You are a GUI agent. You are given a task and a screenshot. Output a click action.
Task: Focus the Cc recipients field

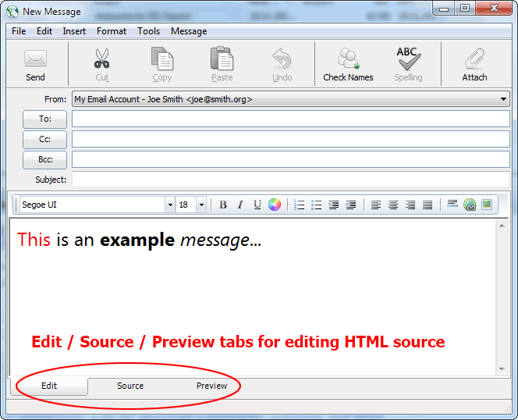point(291,139)
